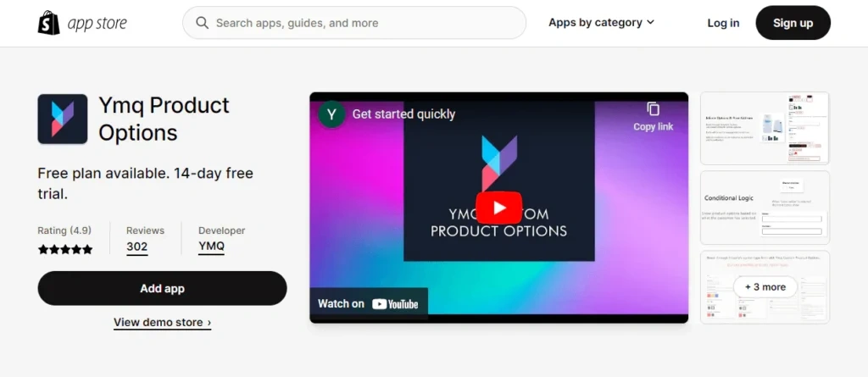Viewport: 868px width, 377px height.
Task: Open the View demo store link
Action: pyautogui.click(x=162, y=322)
